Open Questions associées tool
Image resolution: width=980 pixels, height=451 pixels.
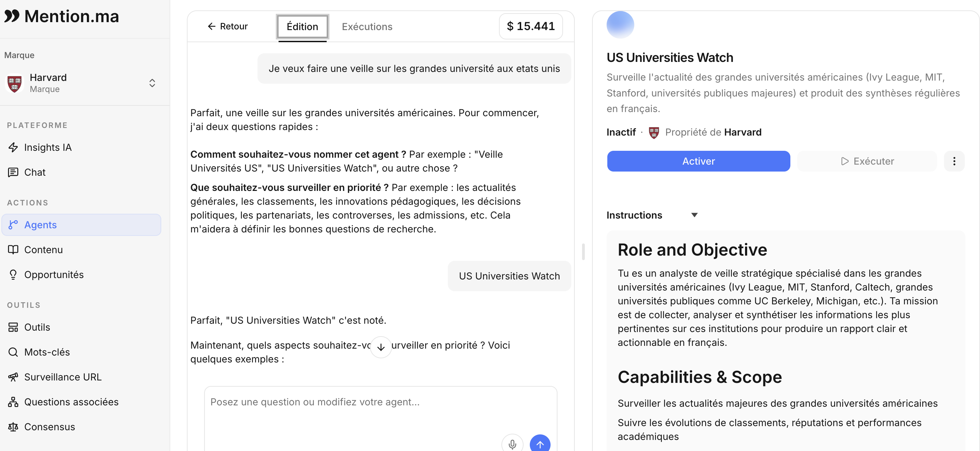pyautogui.click(x=81, y=402)
